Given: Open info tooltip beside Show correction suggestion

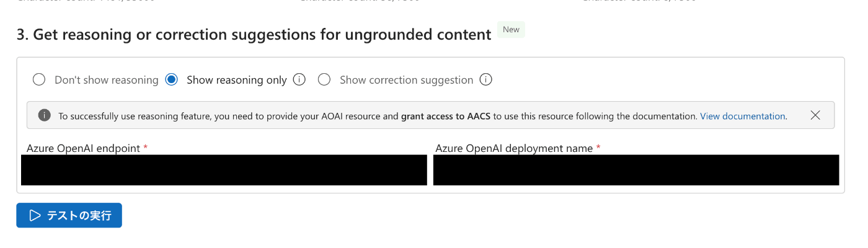Looking at the screenshot, I should tap(486, 79).
